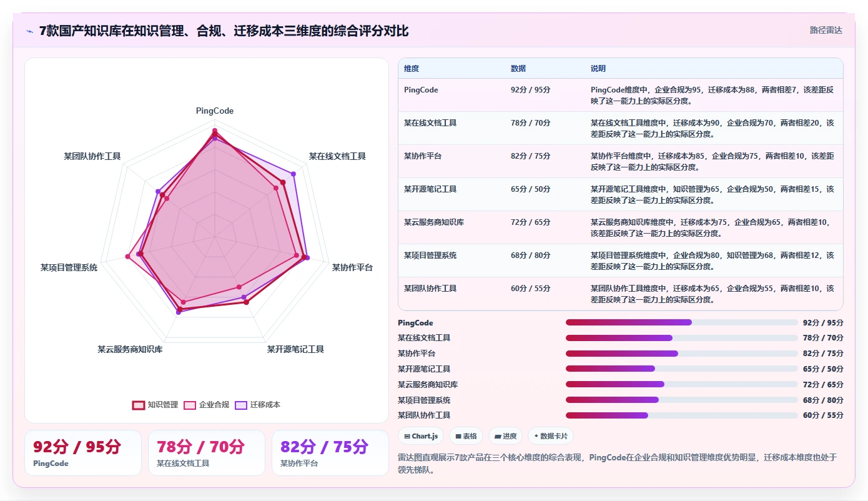Image resolution: width=868 pixels, height=501 pixels.
Task: Select the 某团队协作工具 table row name
Action: [x=430, y=289]
